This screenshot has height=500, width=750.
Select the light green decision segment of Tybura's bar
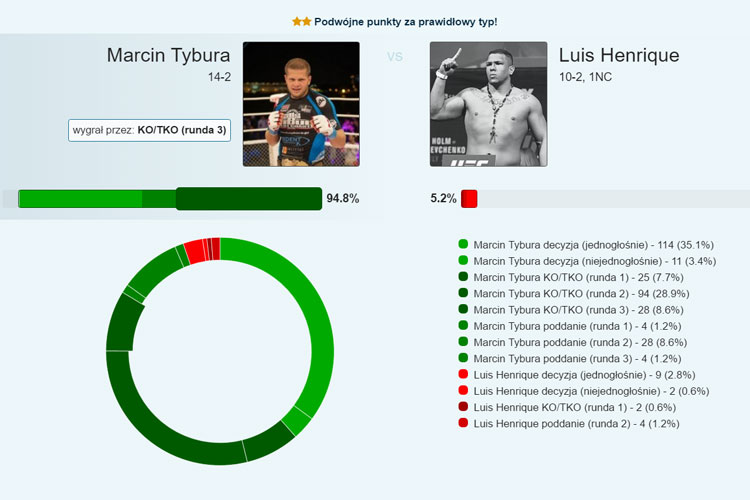coord(80,199)
